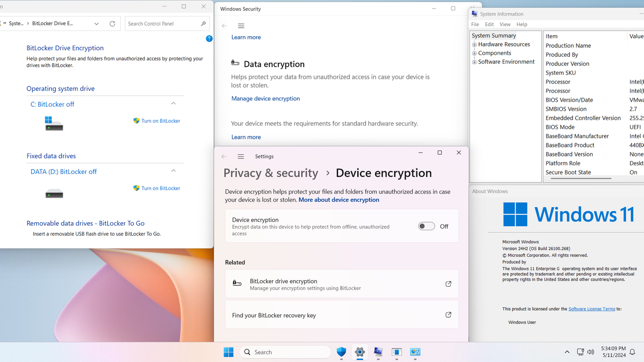
Task: Open Windows Security from the taskbar shield
Action: (342, 352)
